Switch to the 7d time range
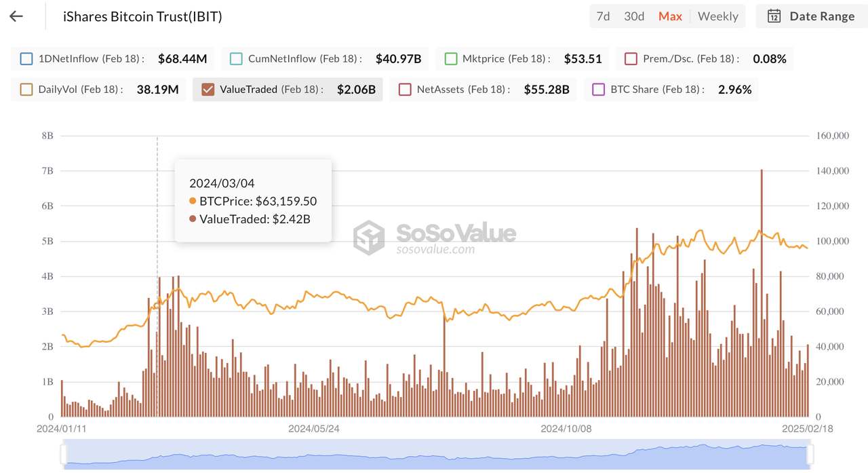The height and width of the screenshot is (473, 868). tap(603, 16)
